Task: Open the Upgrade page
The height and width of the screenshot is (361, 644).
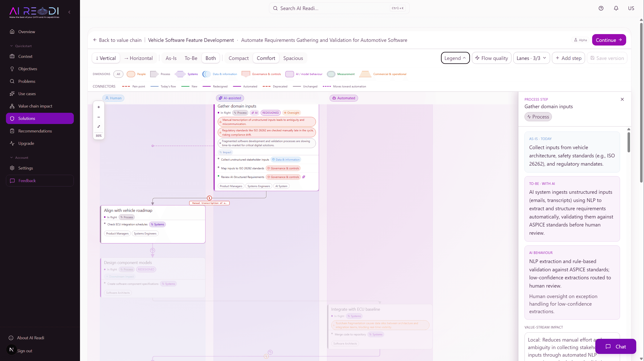Action: pos(40,143)
